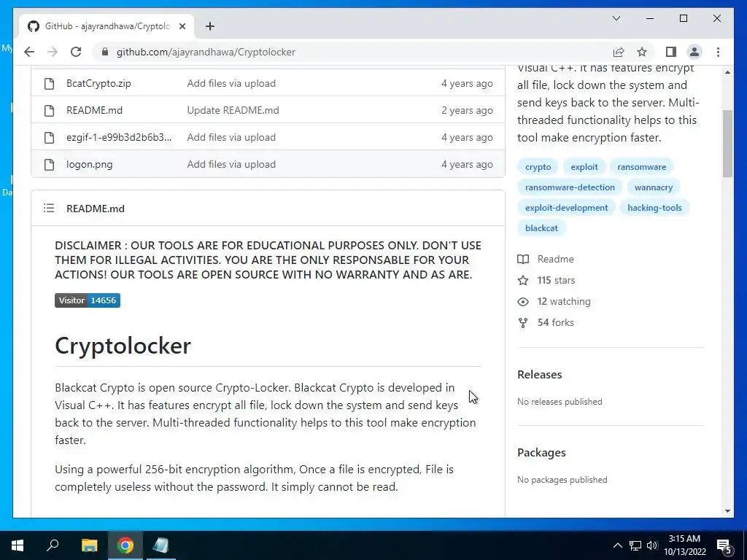747x560 pixels.
Task: Click the file icon beside README.md row
Action: (x=49, y=111)
